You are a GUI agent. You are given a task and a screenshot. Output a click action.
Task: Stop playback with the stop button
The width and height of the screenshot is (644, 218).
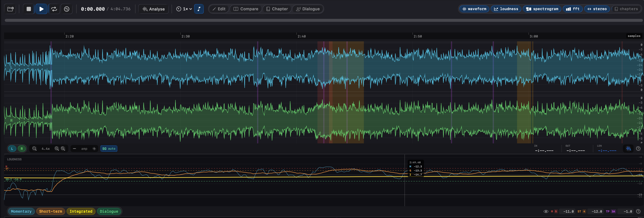29,9
